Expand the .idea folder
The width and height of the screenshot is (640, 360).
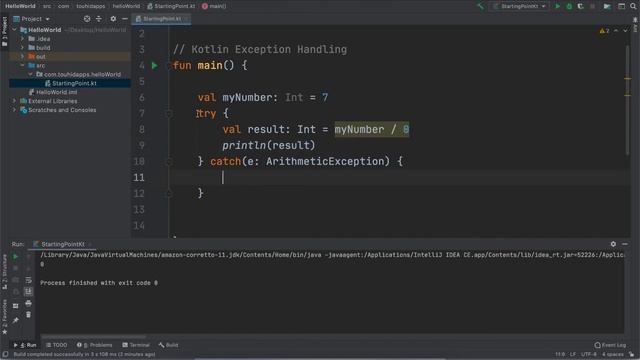coord(22,39)
